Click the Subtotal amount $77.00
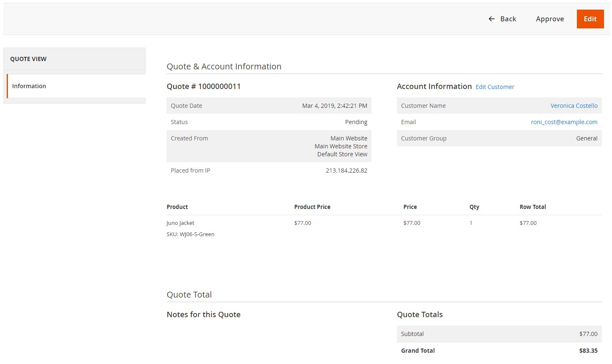 pos(588,334)
